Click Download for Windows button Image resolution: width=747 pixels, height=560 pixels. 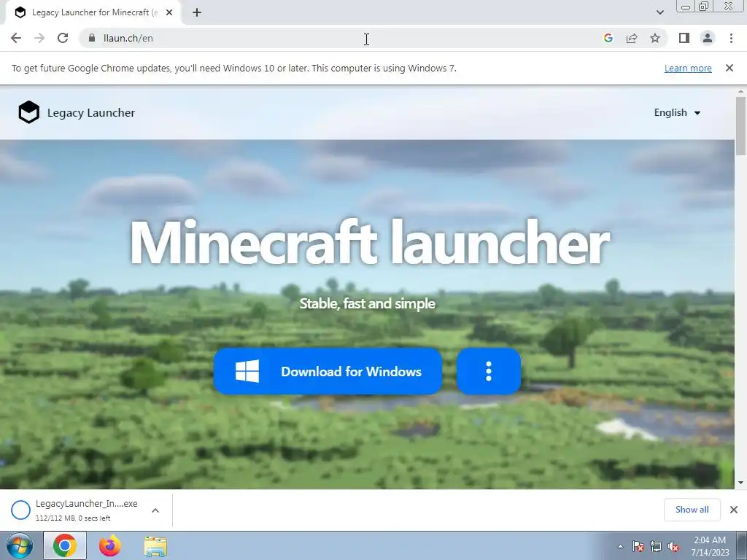pos(328,371)
